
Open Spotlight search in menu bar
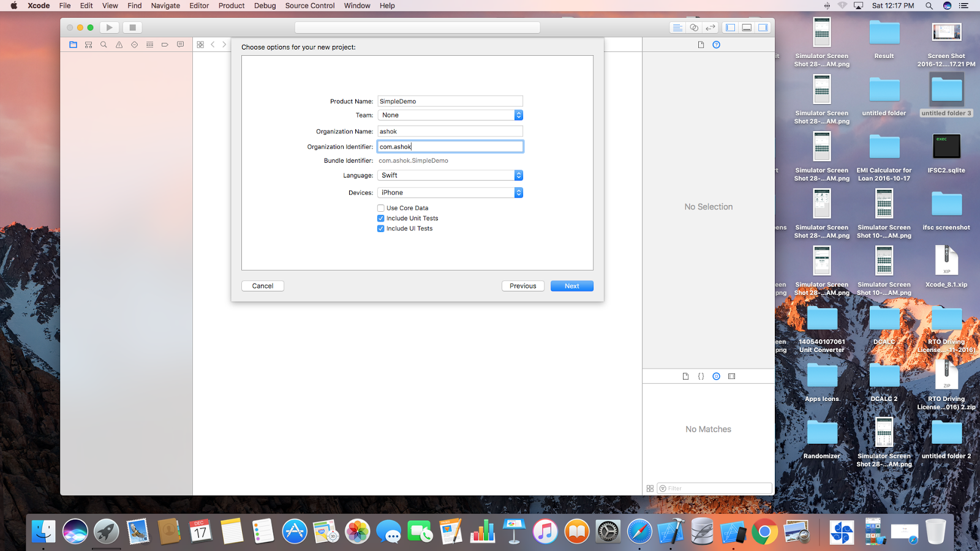(929, 6)
